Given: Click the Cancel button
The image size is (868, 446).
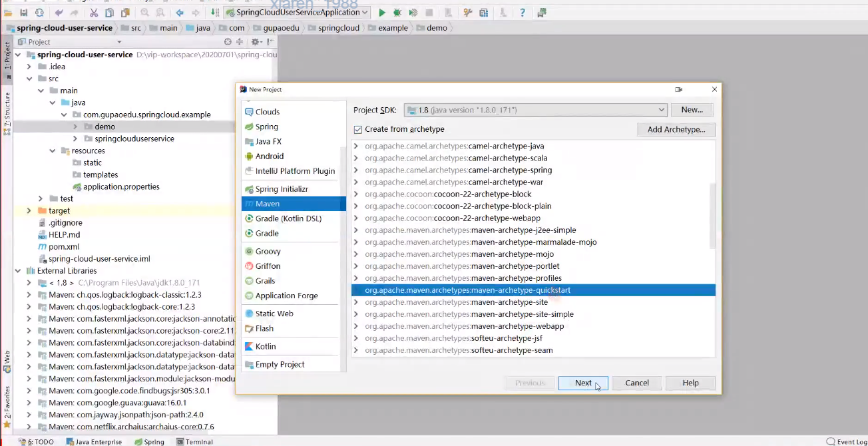Looking at the screenshot, I should click(637, 383).
